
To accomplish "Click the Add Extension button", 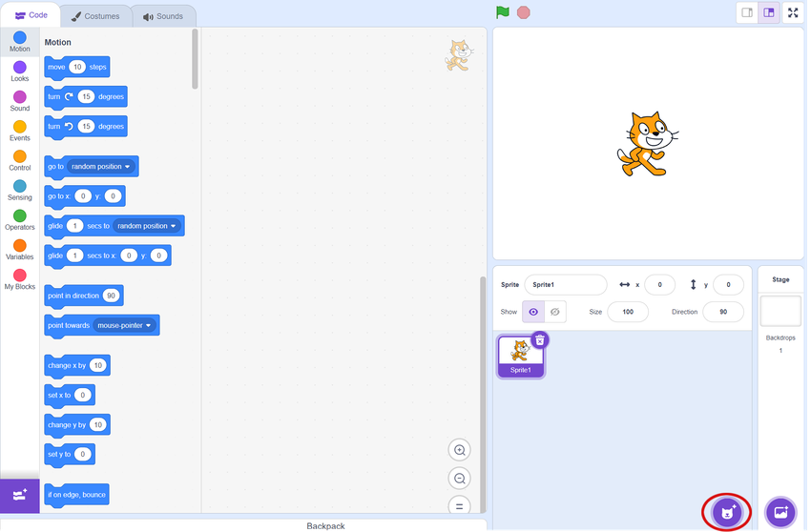I will 20,498.
